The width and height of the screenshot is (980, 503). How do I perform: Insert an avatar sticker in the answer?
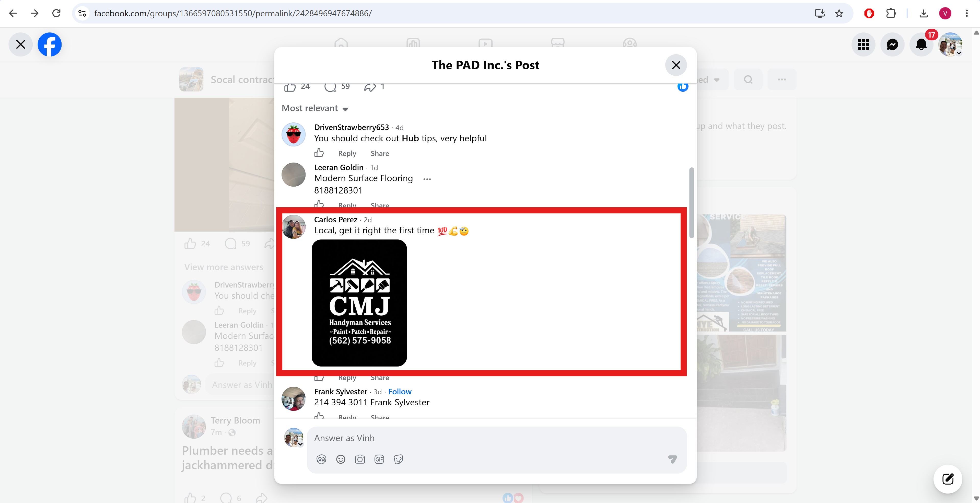[x=321, y=459]
